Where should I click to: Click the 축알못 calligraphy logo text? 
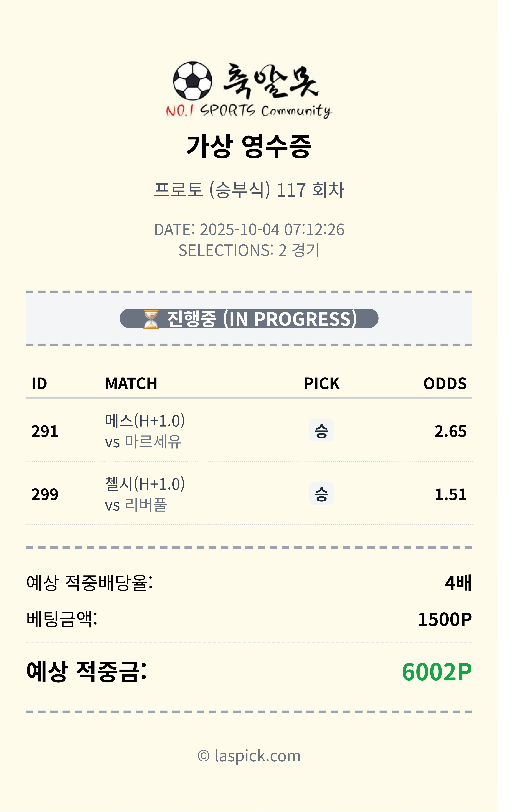point(270,81)
